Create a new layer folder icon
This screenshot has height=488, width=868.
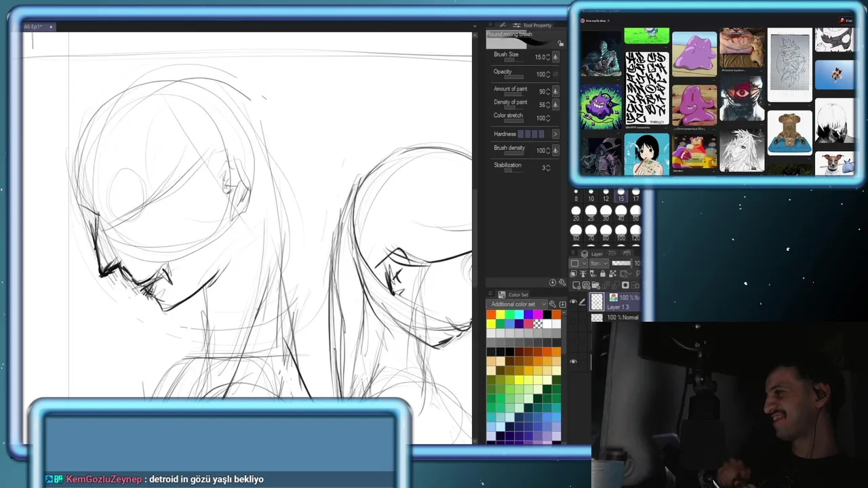[595, 285]
